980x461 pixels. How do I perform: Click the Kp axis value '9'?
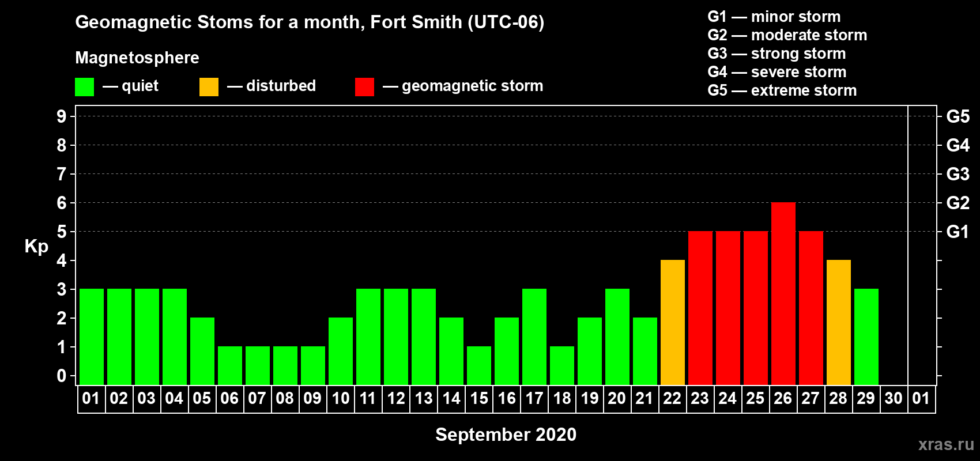(62, 116)
